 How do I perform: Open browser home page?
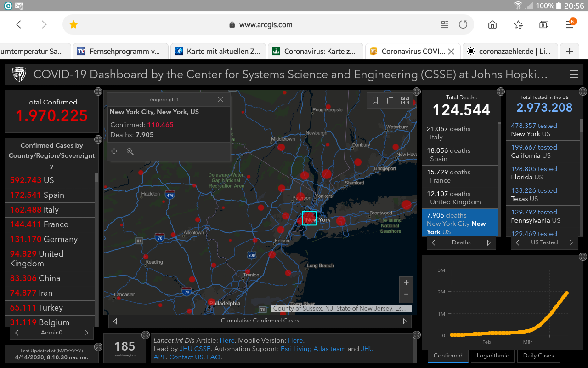point(492,25)
